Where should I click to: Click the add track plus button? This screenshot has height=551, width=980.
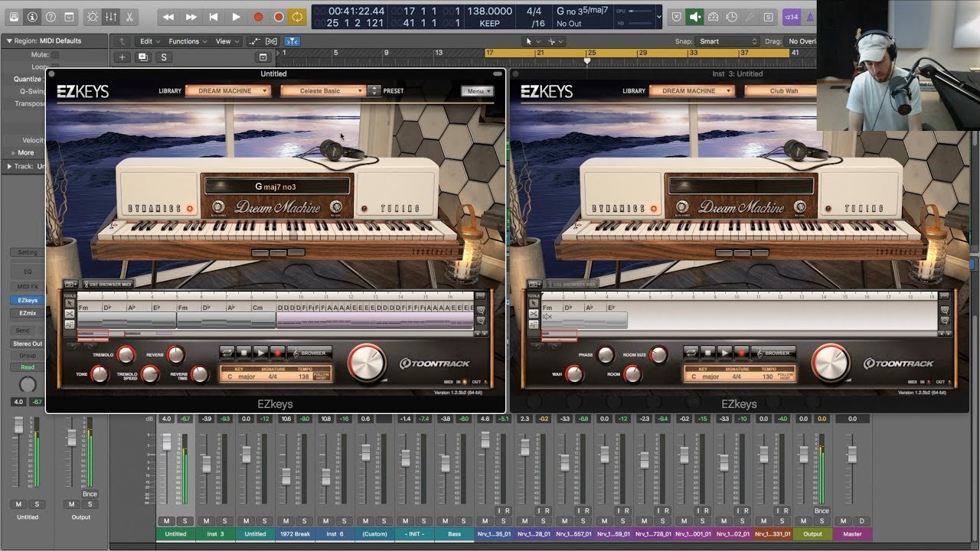[x=122, y=57]
